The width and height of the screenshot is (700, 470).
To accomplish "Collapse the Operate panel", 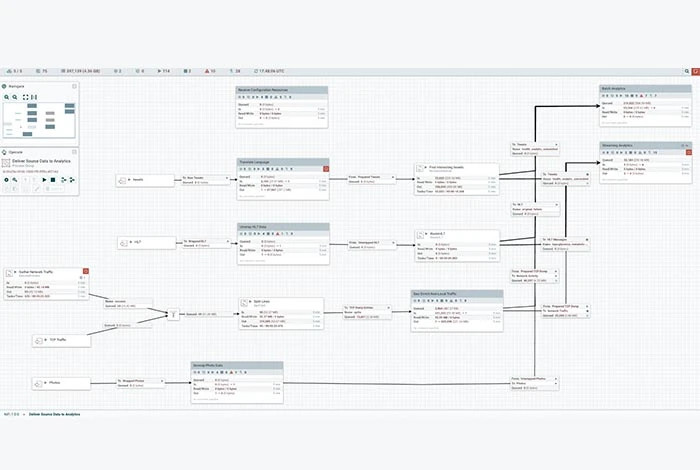I will [x=75, y=152].
